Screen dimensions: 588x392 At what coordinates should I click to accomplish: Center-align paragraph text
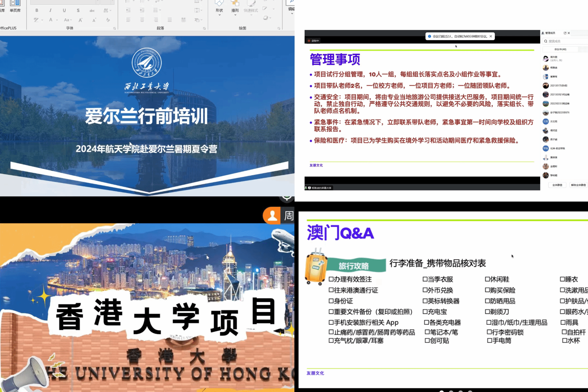tap(142, 20)
